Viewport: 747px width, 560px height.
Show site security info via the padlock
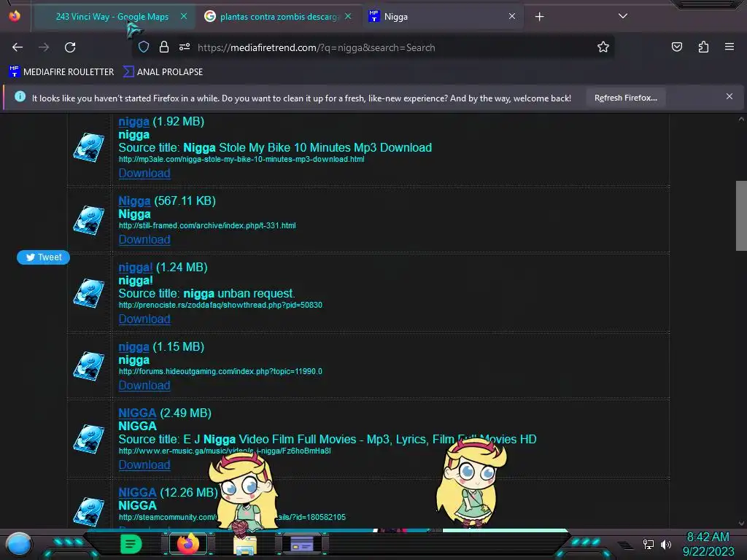click(x=164, y=47)
